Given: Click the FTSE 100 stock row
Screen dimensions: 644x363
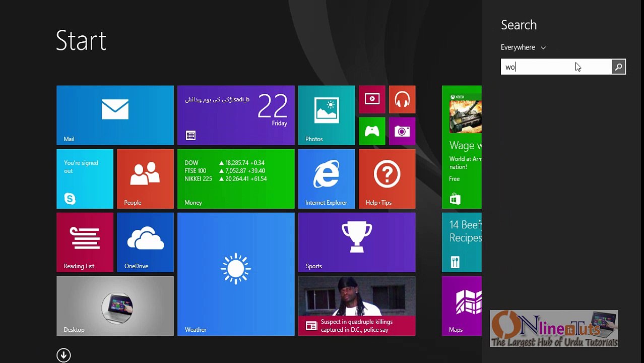Looking at the screenshot, I should pos(226,171).
